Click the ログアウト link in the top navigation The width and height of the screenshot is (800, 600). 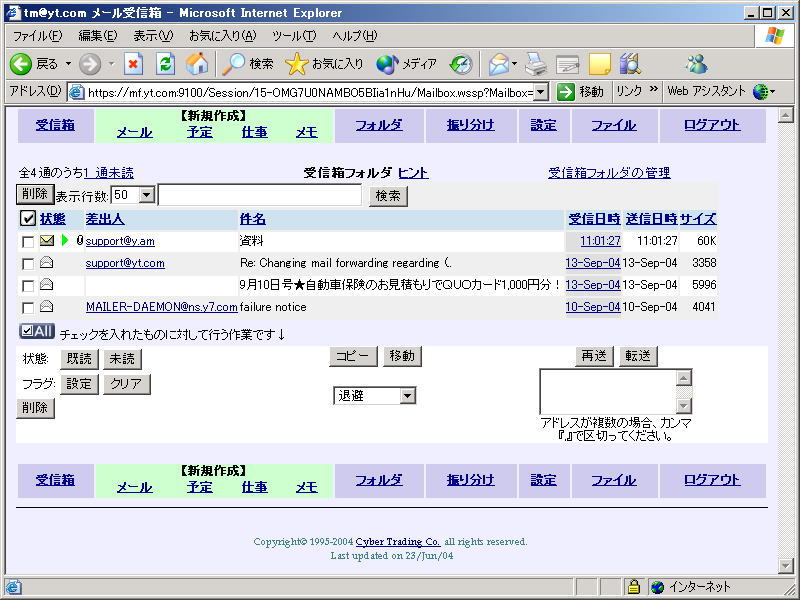pos(712,125)
